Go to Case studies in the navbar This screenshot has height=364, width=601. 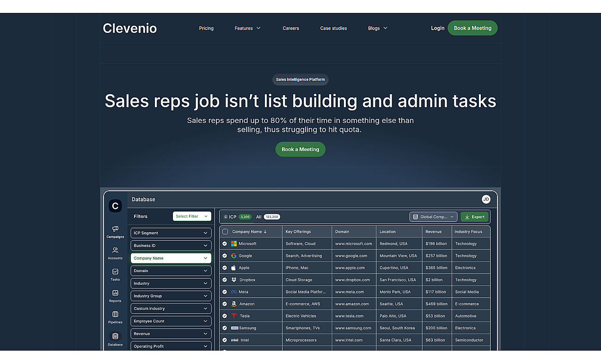(x=333, y=28)
